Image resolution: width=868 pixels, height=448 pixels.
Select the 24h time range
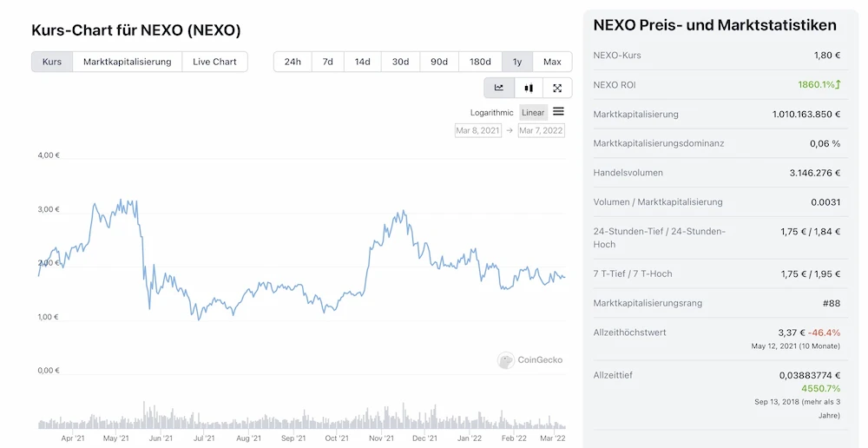click(x=293, y=62)
